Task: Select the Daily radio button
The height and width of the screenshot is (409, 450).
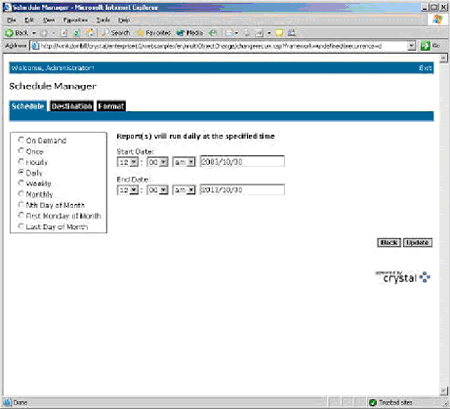Action: tap(21, 172)
